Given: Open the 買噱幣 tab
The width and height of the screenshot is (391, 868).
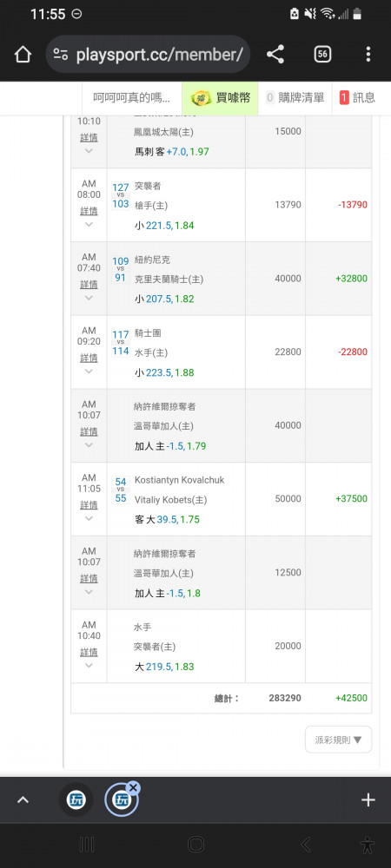Looking at the screenshot, I should (221, 98).
